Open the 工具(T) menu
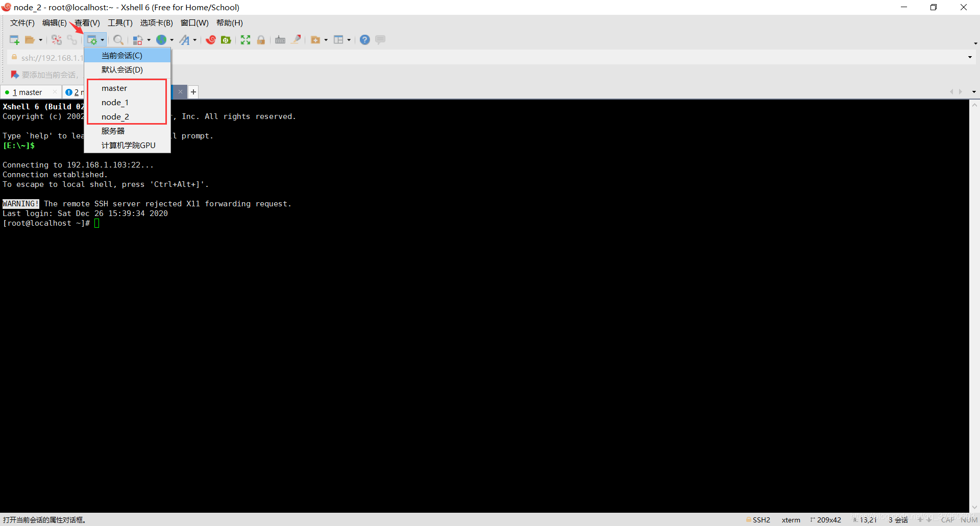Image resolution: width=980 pixels, height=526 pixels. tap(120, 23)
